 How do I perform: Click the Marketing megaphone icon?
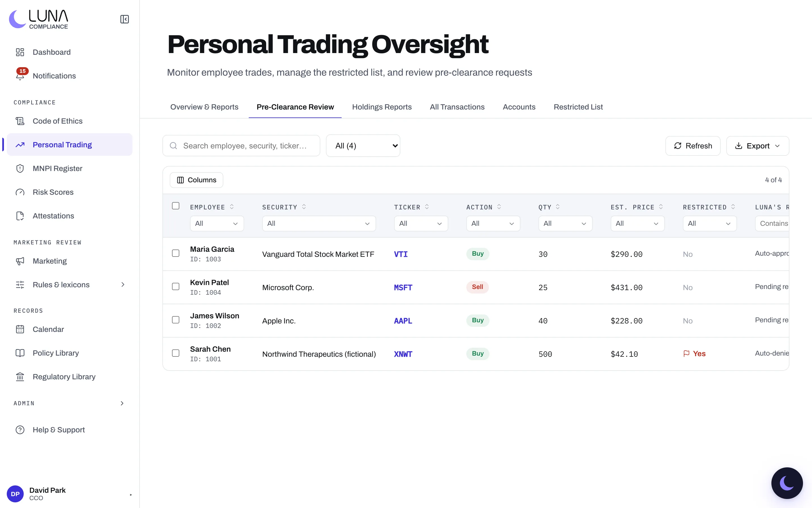click(20, 261)
